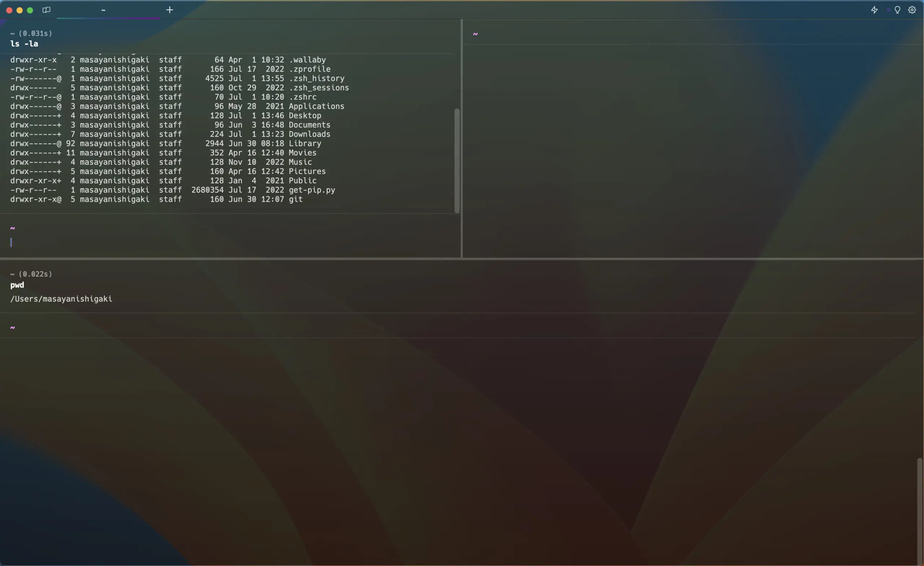Focus the right pane prompt

[475, 34]
